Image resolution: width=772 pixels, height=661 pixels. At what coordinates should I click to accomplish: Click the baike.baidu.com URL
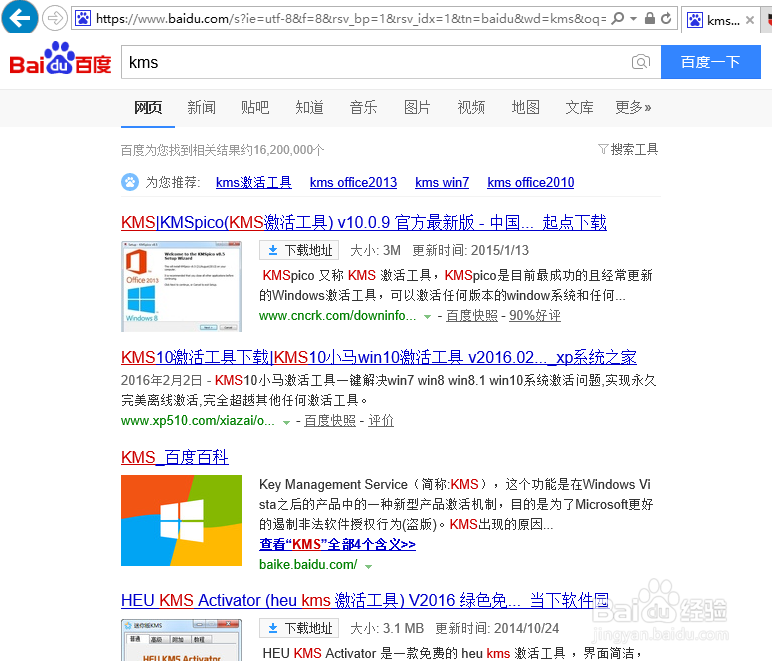point(308,565)
